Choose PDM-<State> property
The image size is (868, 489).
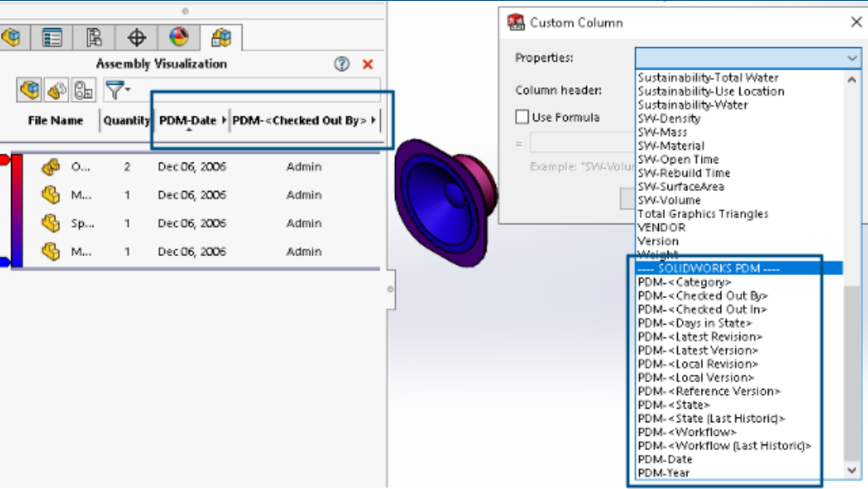673,405
